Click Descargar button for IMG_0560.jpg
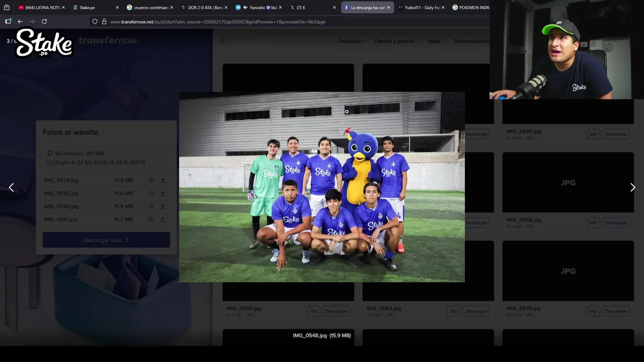Image resolution: width=644 pixels, height=362 pixels. tap(336, 311)
